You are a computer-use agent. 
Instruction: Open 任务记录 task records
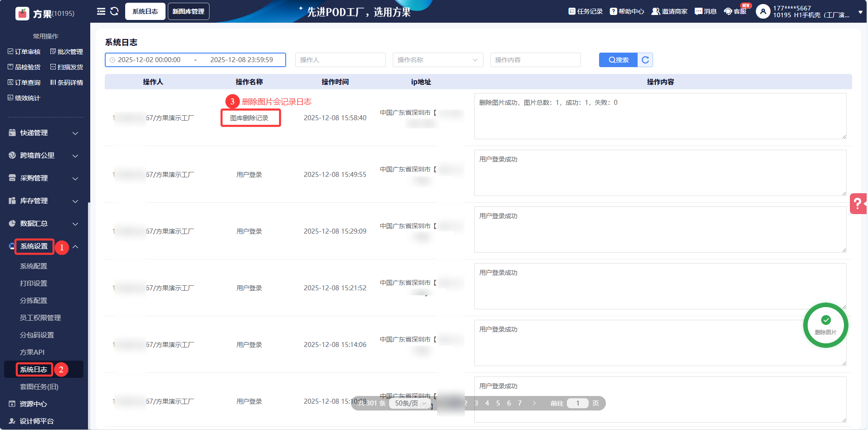point(585,11)
